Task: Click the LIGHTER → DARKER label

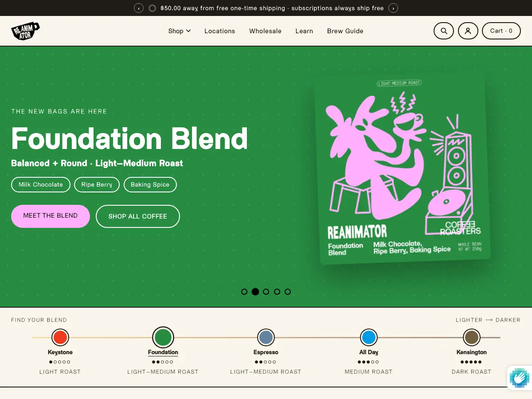Action: pyautogui.click(x=488, y=320)
